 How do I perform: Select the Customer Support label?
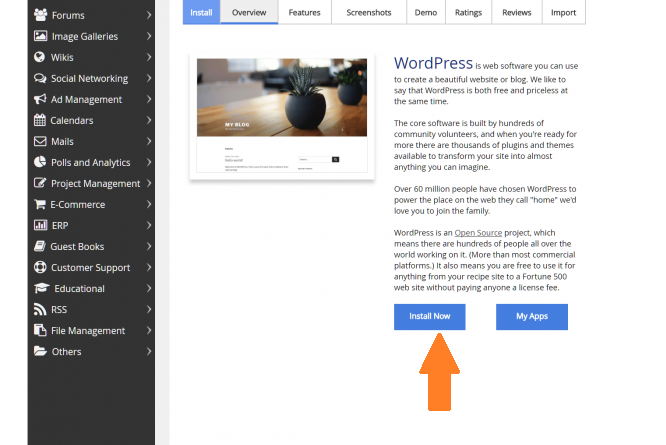tap(90, 268)
